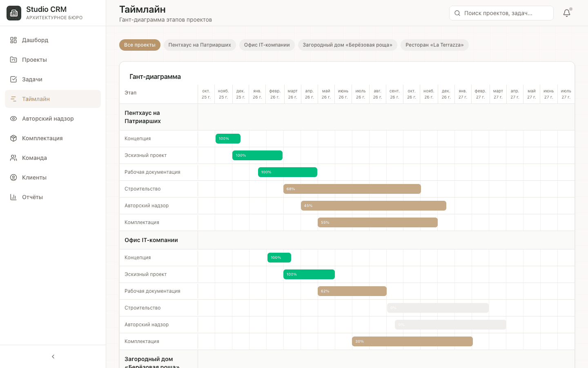
Task: Open the Дашборд sidebar icon
Action: coord(13,40)
